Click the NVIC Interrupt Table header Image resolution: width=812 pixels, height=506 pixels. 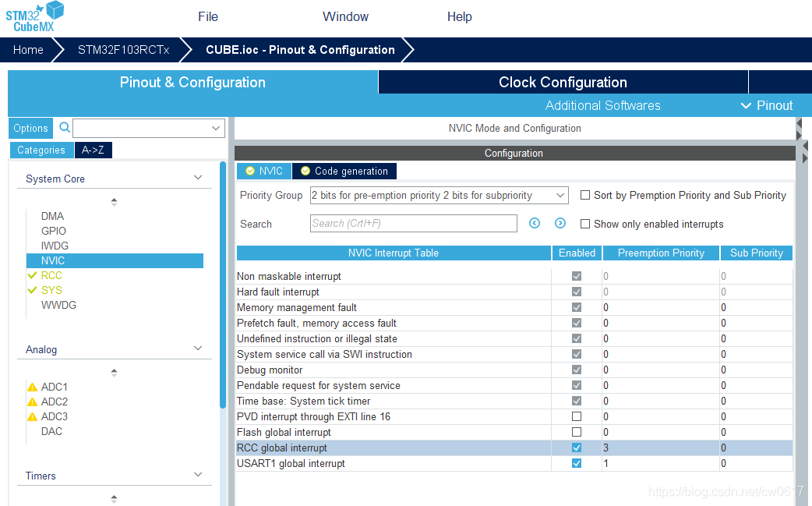coord(394,253)
